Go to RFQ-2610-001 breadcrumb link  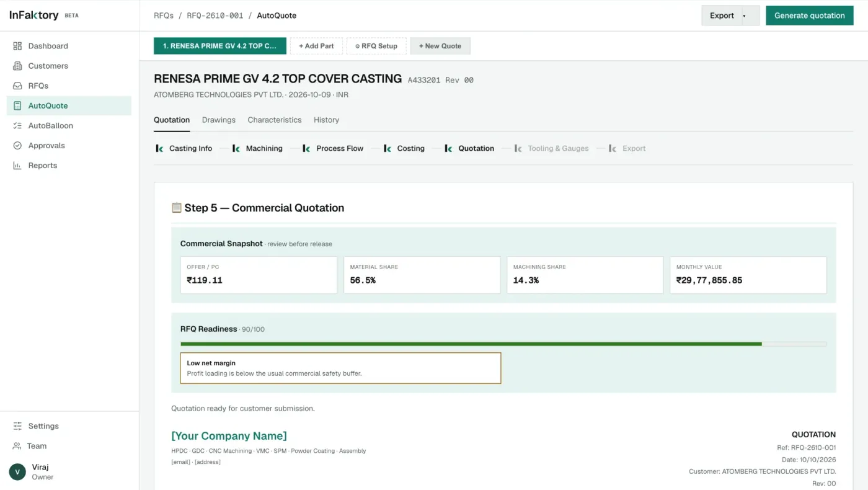tap(215, 16)
